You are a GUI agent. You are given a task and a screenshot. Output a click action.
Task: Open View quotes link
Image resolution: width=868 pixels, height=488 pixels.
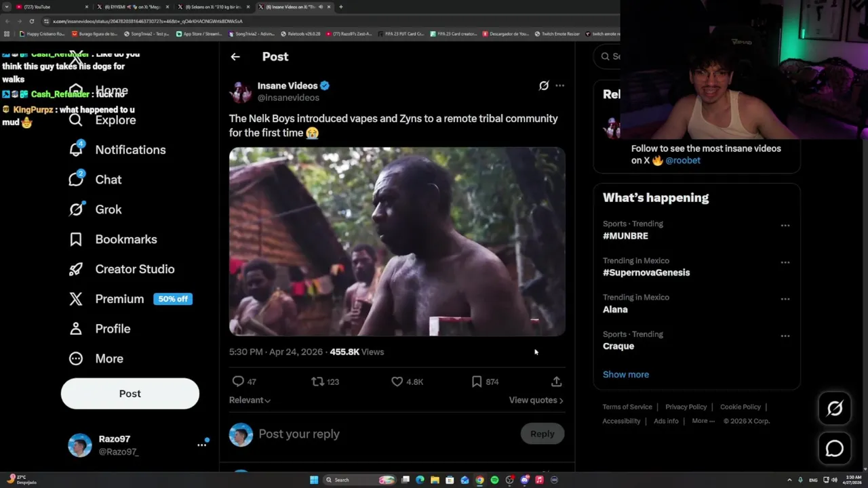pos(536,400)
